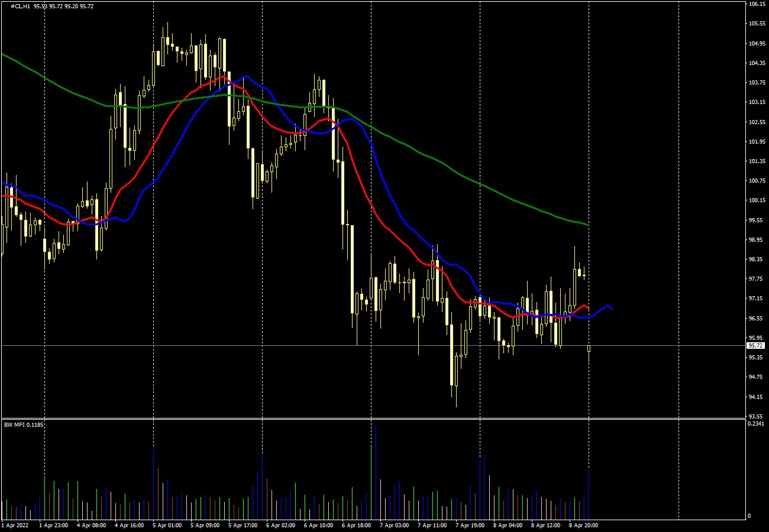
Task: Click the latest candlestick at chart's right edge
Action: [589, 348]
